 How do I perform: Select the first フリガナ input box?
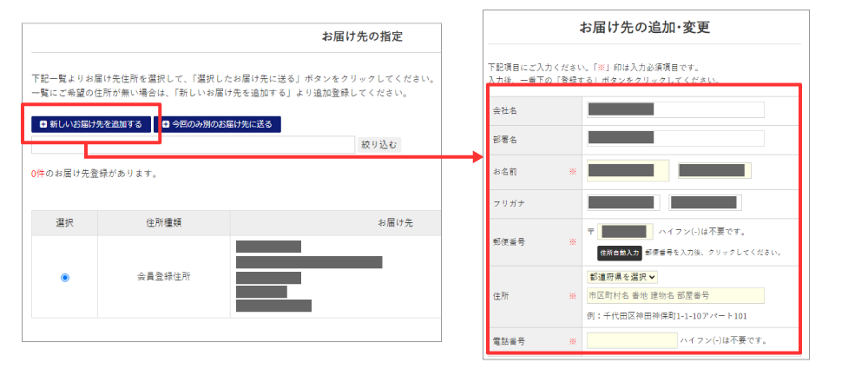tap(624, 202)
